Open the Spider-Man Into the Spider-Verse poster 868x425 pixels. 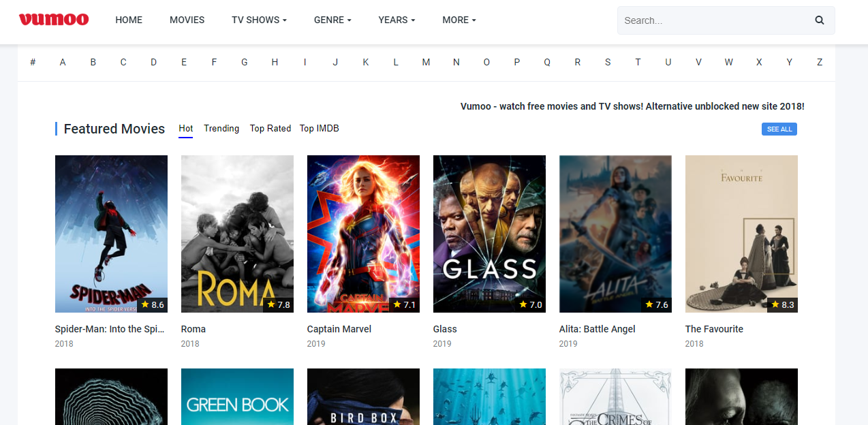[x=111, y=234]
